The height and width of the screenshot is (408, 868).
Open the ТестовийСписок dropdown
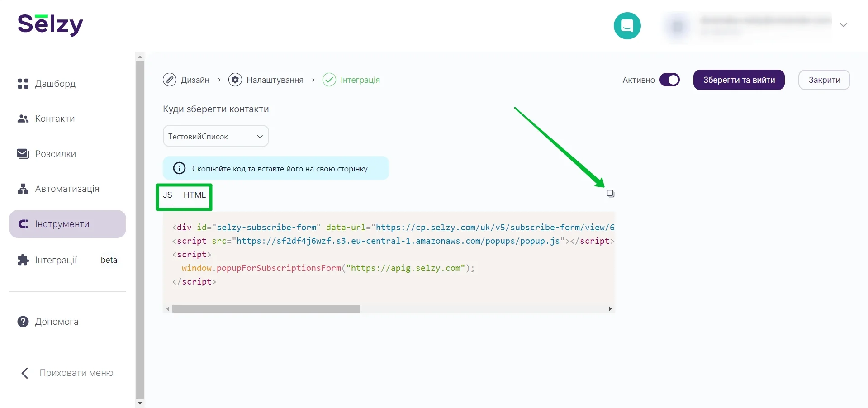pos(216,136)
